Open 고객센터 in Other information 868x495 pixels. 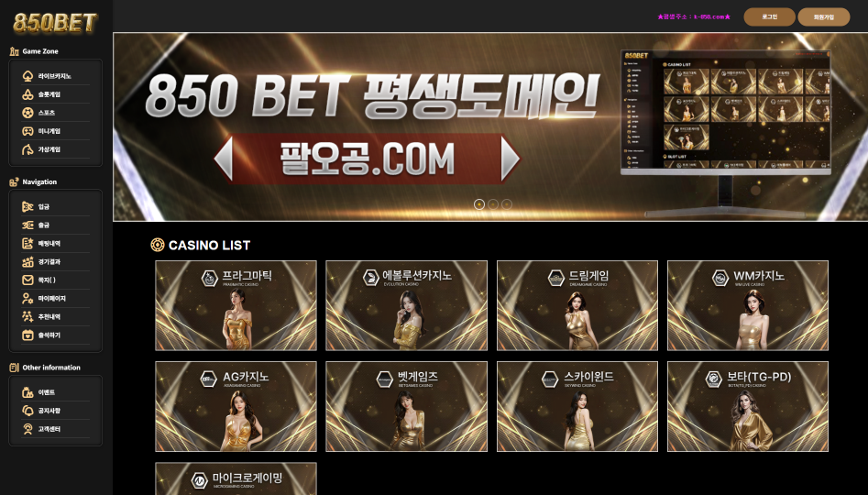(x=55, y=429)
